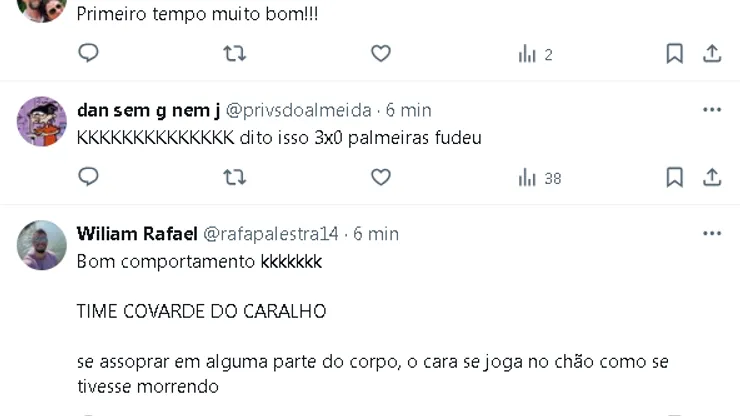Viewport: 740px width, 416px height.
Task: View analytics showing 38 views
Action: (x=540, y=178)
